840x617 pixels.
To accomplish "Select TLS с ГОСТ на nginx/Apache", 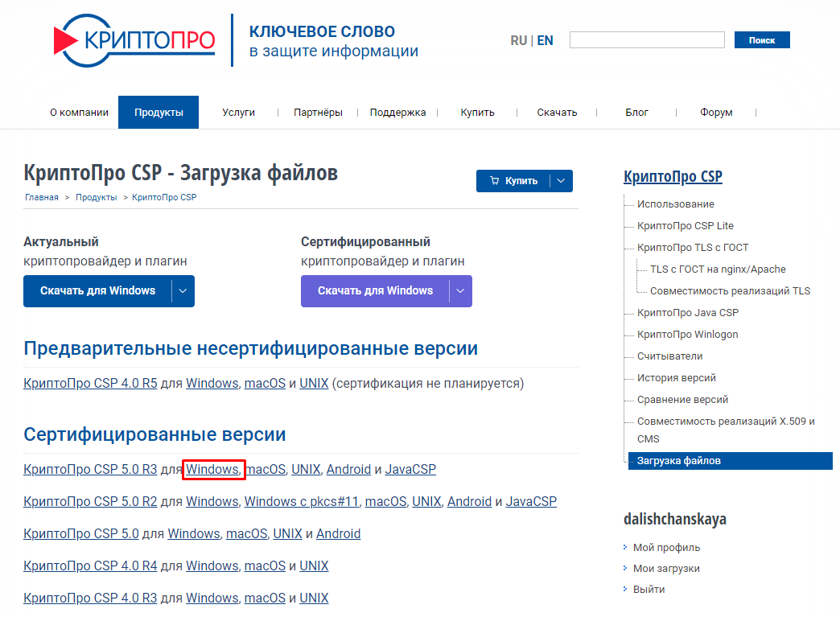I will point(718,269).
